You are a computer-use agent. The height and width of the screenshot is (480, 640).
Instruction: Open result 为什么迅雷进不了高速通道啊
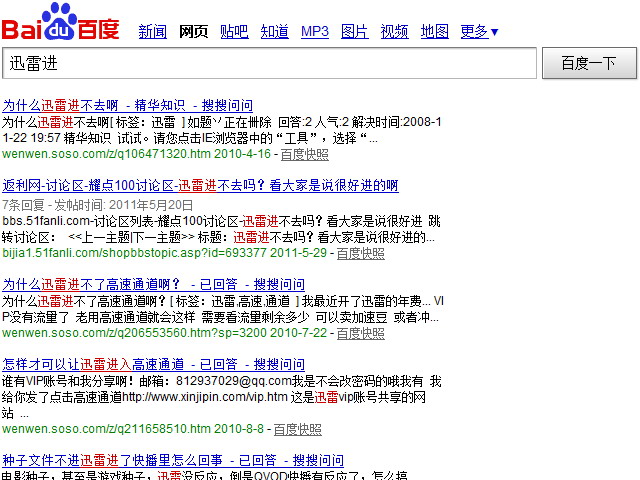pyautogui.click(x=153, y=284)
